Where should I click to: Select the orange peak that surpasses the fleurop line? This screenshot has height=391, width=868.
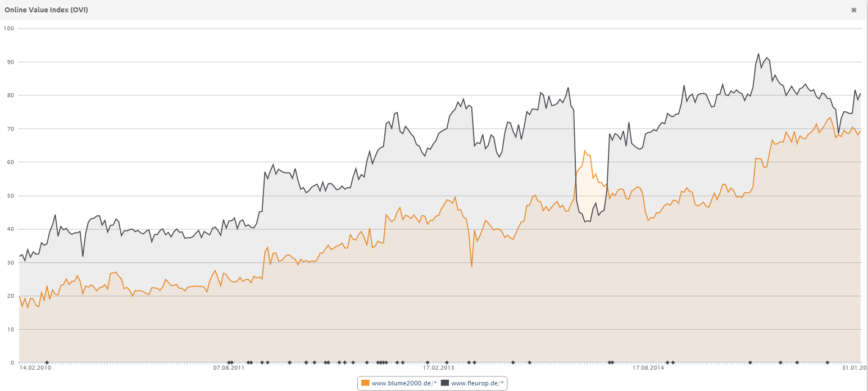pyautogui.click(x=585, y=151)
